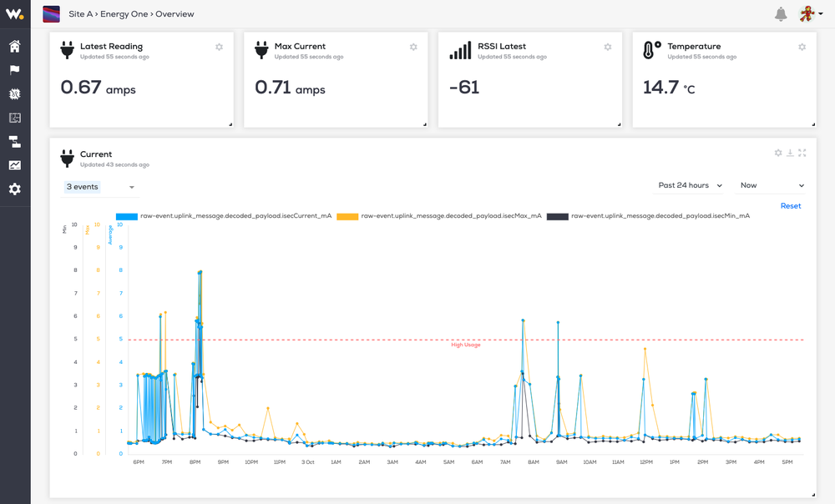Open the user avatar menu
The width and height of the screenshot is (835, 504).
[811, 14]
